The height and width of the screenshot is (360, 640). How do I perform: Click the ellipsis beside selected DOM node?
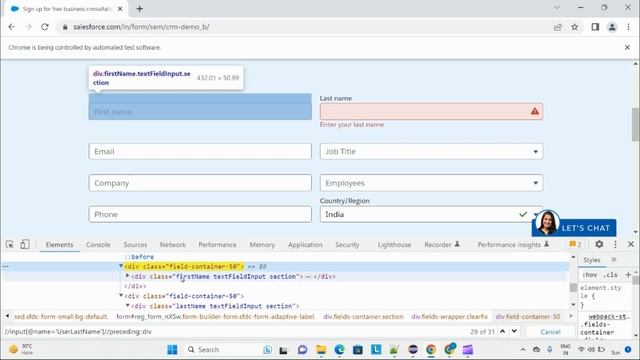point(5,267)
